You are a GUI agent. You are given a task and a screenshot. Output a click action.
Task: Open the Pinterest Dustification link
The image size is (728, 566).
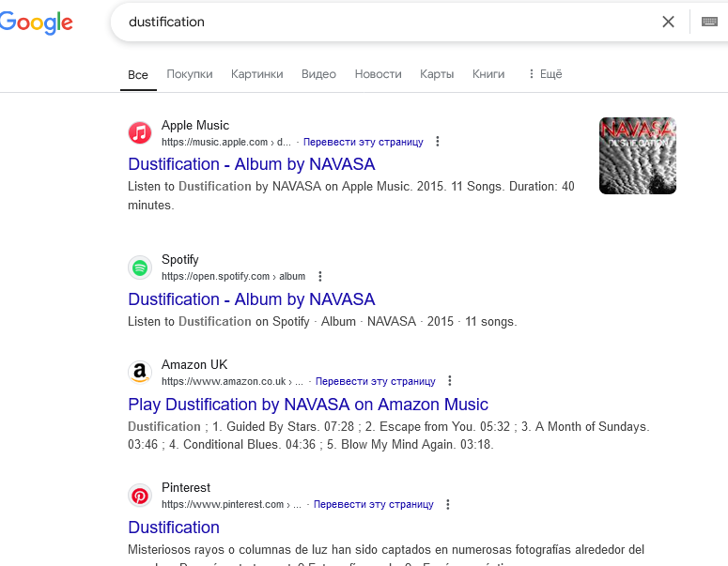click(x=174, y=528)
